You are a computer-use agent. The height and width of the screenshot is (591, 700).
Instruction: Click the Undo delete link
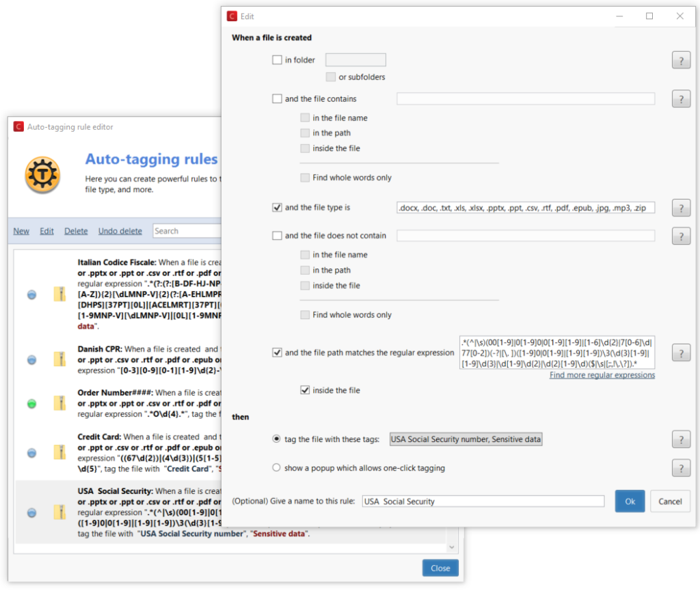click(x=120, y=231)
